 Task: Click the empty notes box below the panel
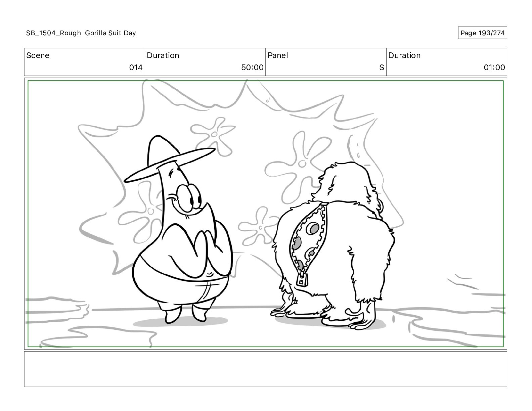point(265,369)
